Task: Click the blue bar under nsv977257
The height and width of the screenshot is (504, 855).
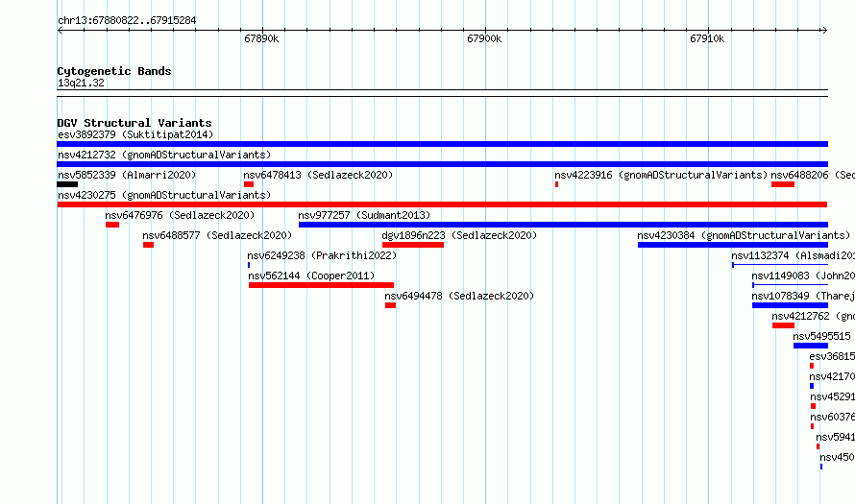Action: point(563,225)
